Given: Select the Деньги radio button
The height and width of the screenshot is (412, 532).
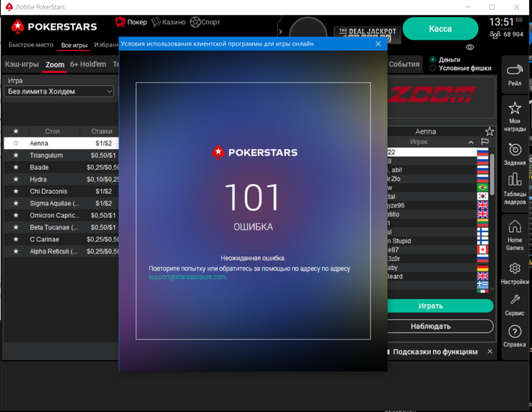Looking at the screenshot, I should [x=432, y=59].
